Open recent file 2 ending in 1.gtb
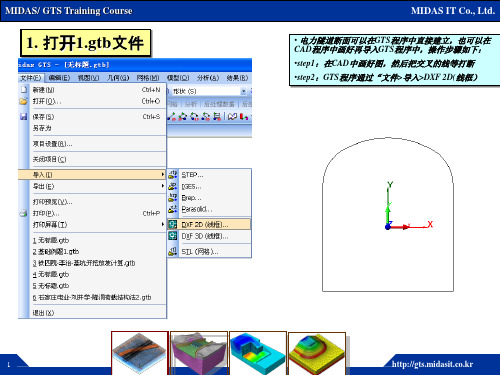500x375 pixels. (x=92, y=252)
